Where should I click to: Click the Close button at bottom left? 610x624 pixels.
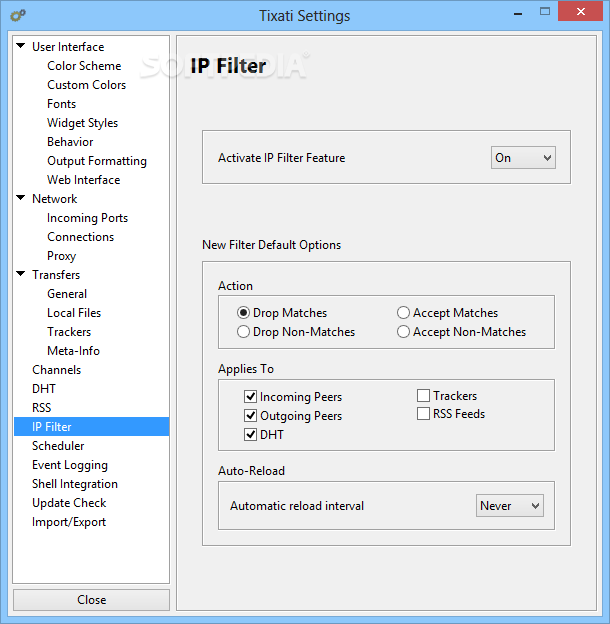[x=92, y=600]
